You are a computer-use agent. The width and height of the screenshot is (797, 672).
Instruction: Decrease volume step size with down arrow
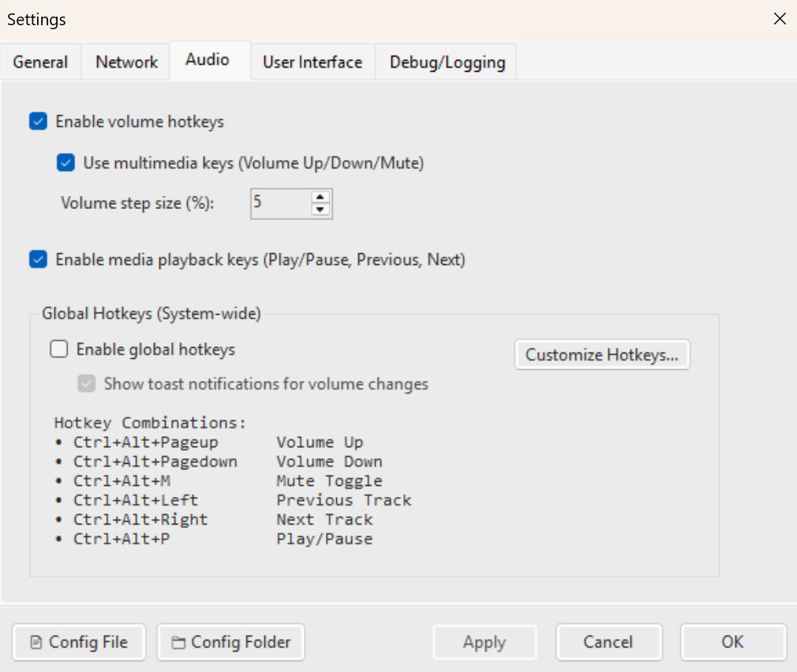(320, 209)
